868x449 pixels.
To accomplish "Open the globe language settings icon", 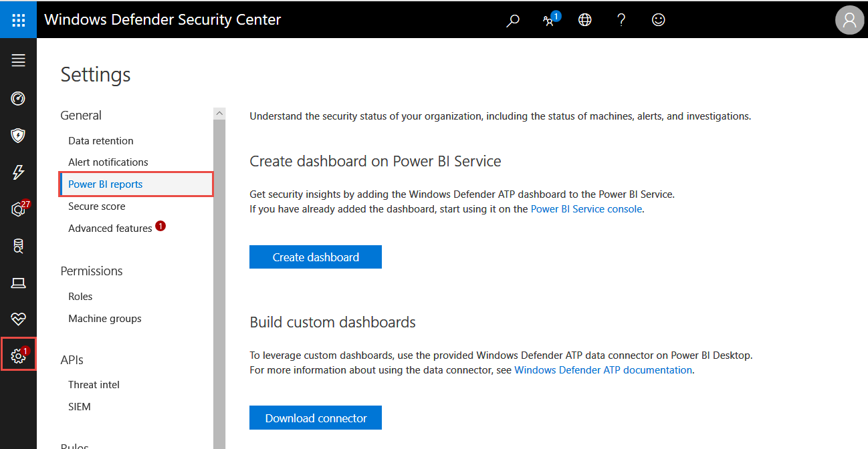I will tap(585, 20).
